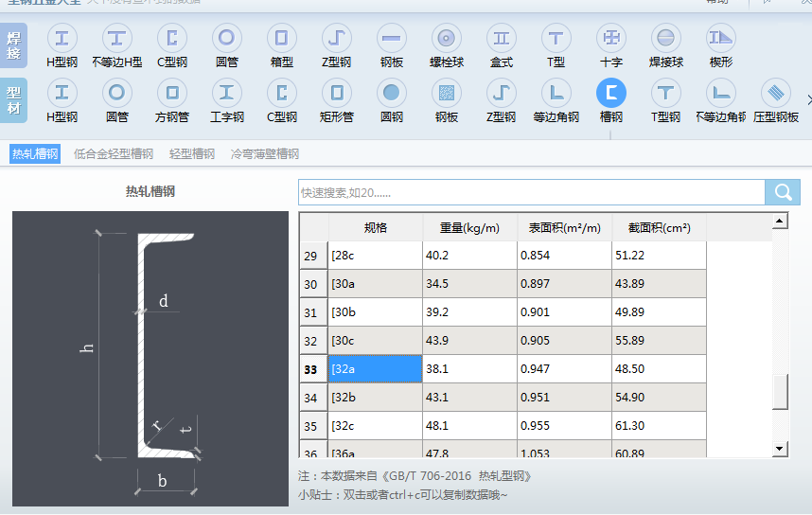
Task: Click row header number 29
Action: (x=313, y=256)
